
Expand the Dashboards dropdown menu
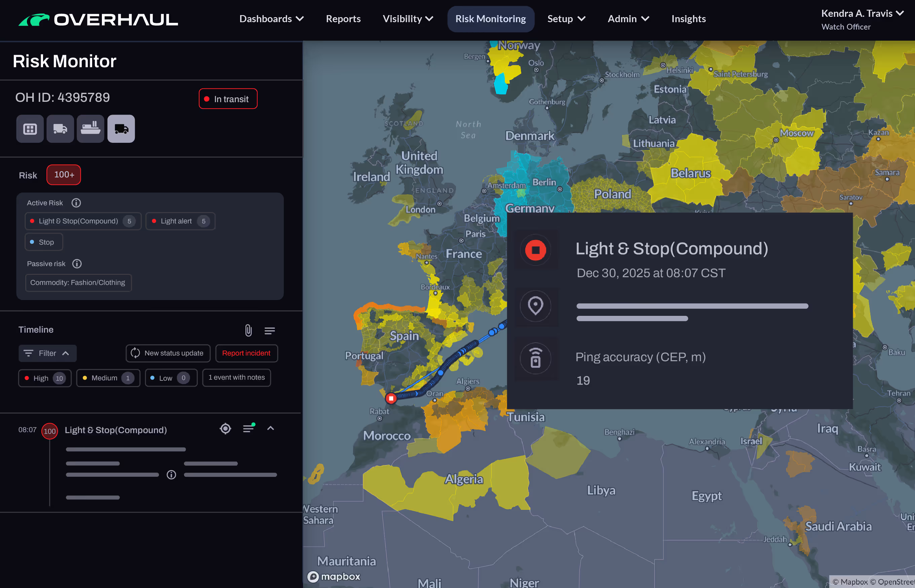point(271,19)
